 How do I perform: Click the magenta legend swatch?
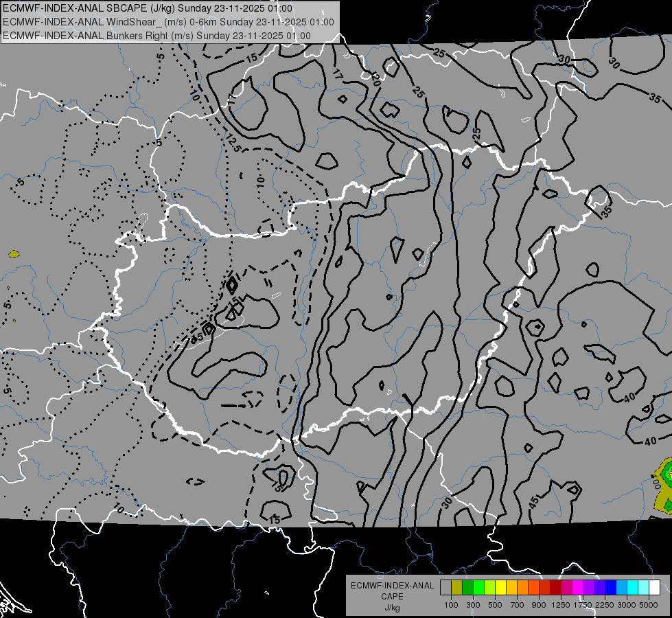click(x=578, y=587)
